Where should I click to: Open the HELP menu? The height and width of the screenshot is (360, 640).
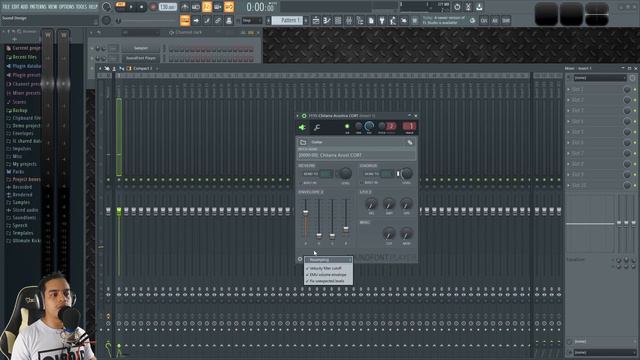click(x=93, y=7)
